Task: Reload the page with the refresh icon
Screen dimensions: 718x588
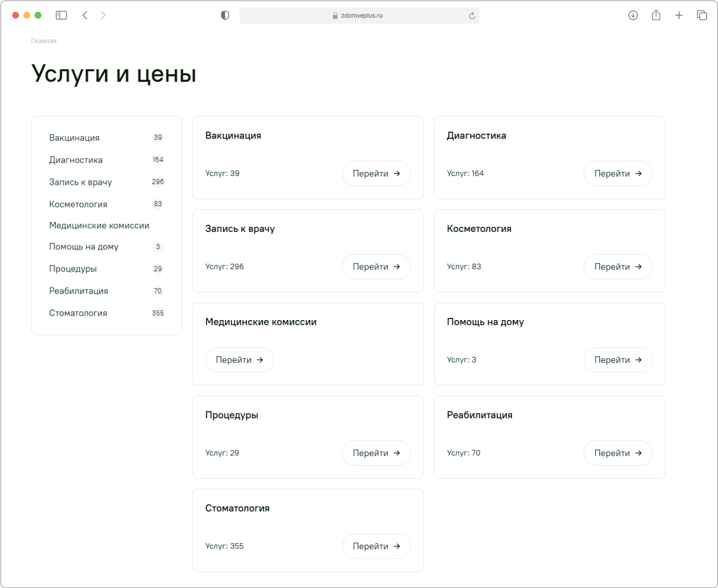Action: 472,16
